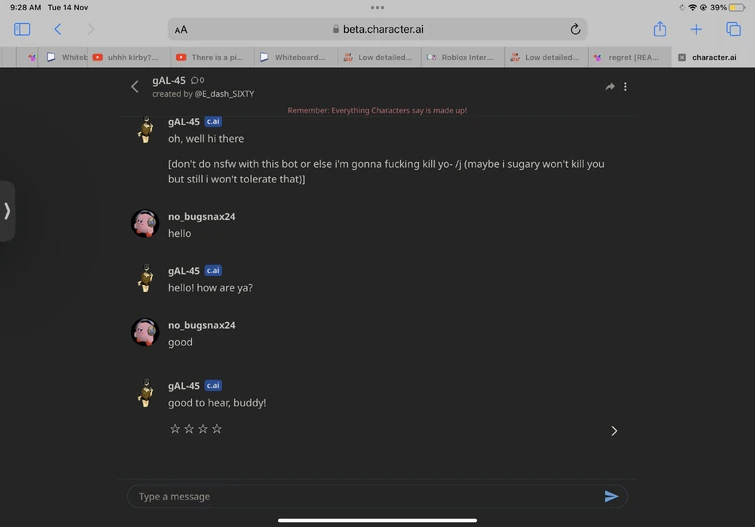Give the last reply four stars
The width and height of the screenshot is (755, 527).
point(217,429)
